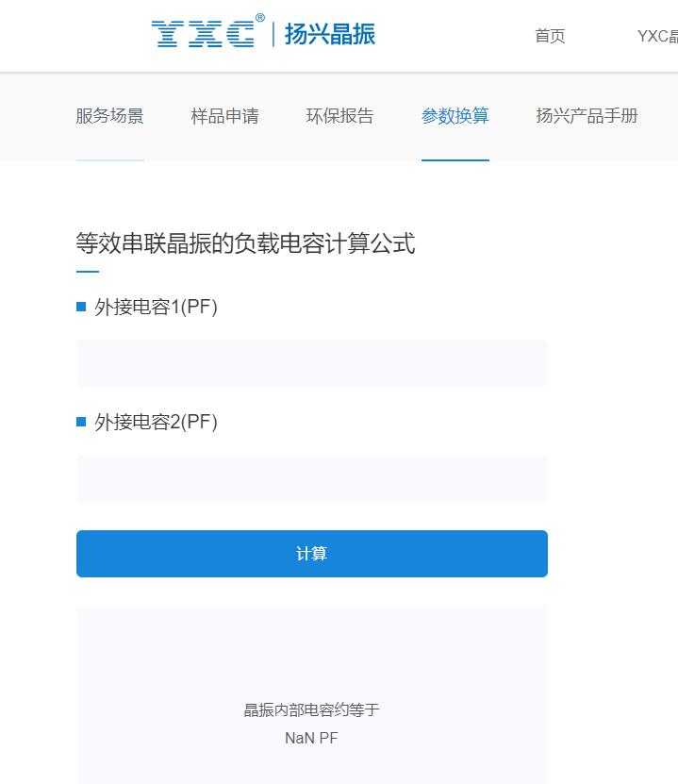Click the registered trademark symbol by the logo
Image resolution: width=678 pixels, height=784 pixels.
pyautogui.click(x=260, y=18)
